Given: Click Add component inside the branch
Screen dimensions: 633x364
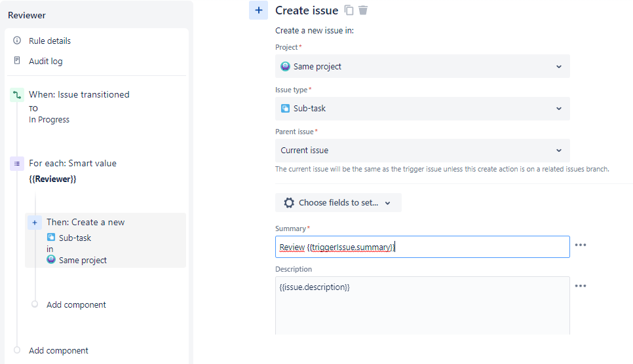Looking at the screenshot, I should [76, 304].
